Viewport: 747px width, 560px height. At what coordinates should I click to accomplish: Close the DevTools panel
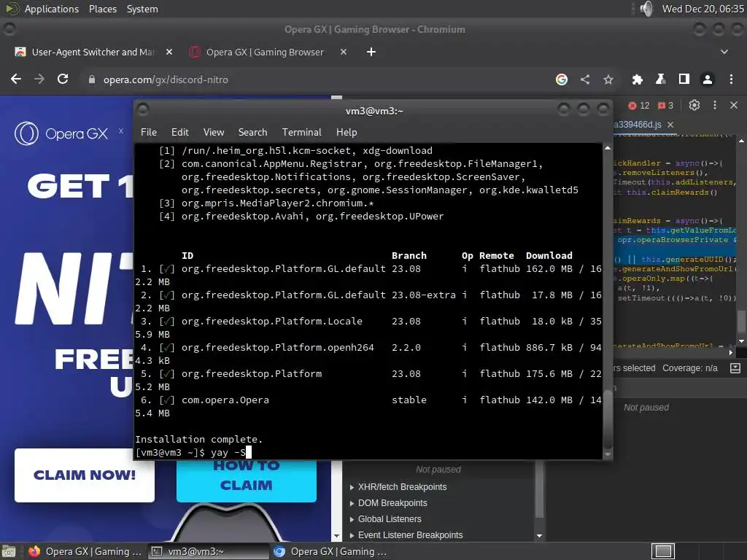[734, 105]
